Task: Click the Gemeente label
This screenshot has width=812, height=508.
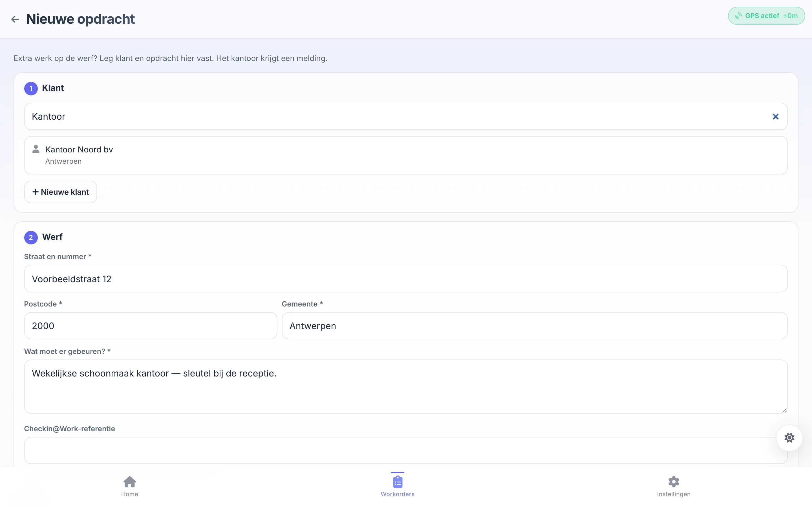Action: coord(302,304)
